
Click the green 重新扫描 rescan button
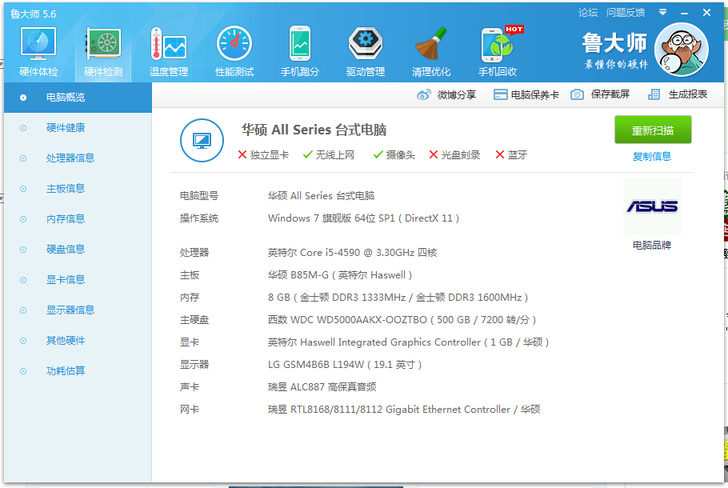point(653,130)
